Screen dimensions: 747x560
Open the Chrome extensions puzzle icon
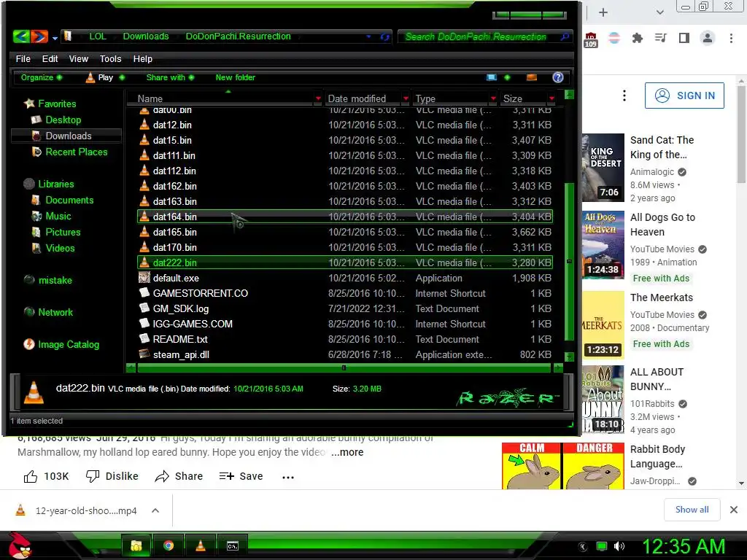click(637, 38)
